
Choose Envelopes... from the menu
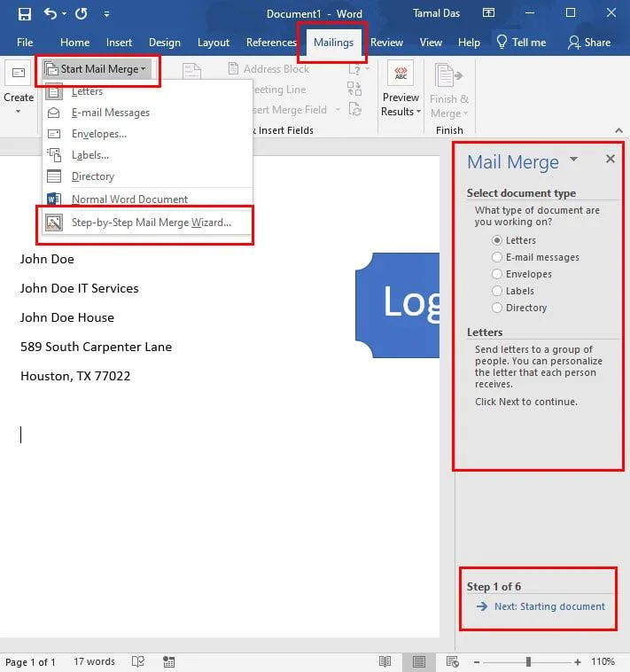[147, 134]
